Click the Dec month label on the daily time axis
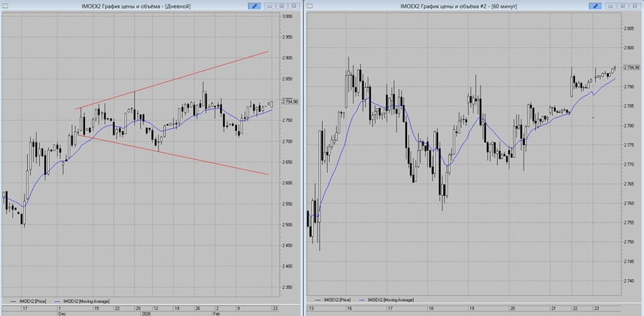The image size is (644, 316). tap(61, 313)
